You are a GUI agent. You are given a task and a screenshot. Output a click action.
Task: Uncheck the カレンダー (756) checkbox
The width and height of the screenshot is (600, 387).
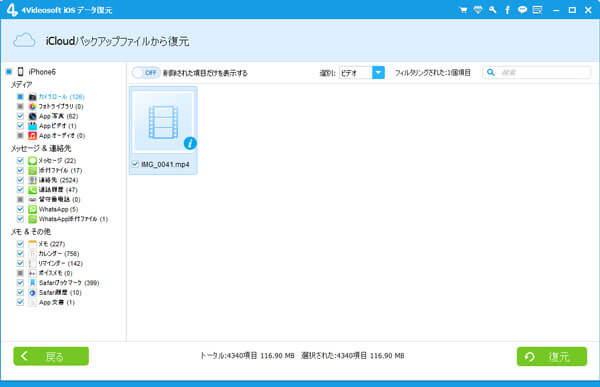point(20,253)
